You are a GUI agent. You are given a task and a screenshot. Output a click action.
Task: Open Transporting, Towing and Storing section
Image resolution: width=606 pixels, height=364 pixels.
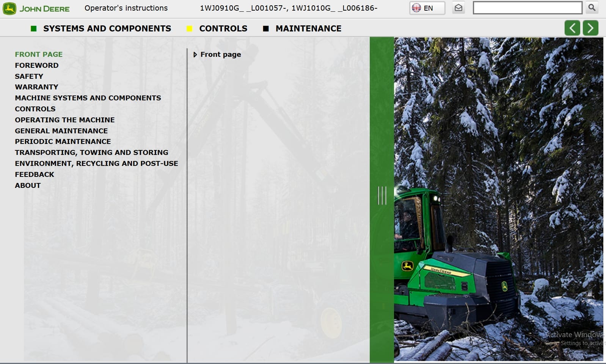tap(92, 153)
